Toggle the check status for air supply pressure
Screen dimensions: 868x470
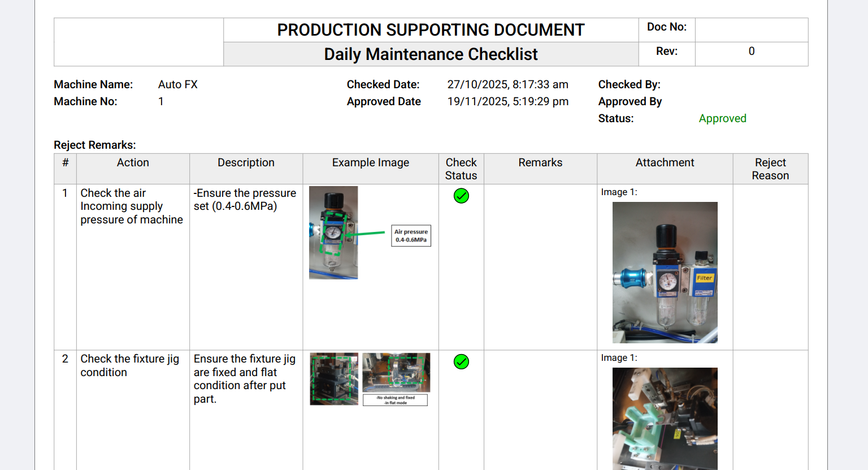click(x=461, y=196)
